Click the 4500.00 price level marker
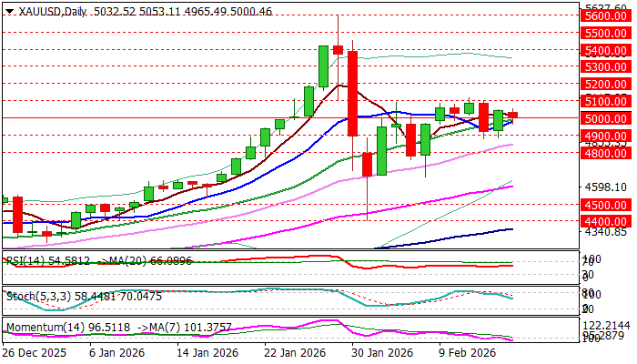The height and width of the screenshot is (364, 637). tap(608, 205)
